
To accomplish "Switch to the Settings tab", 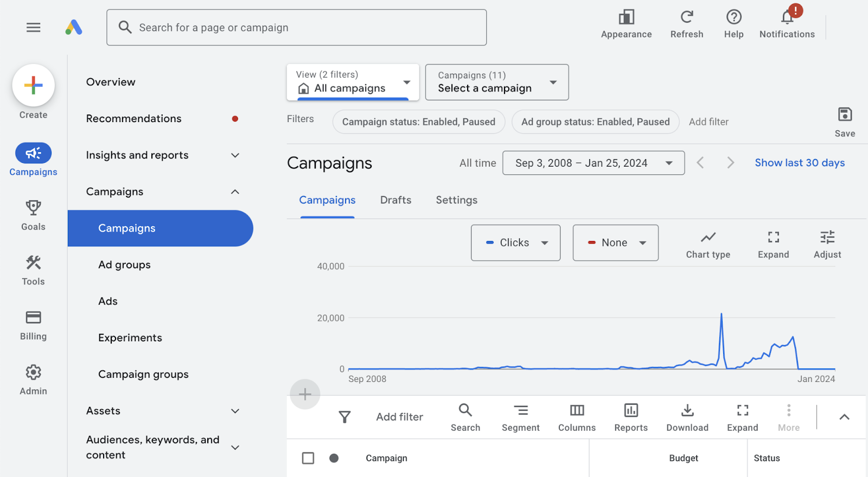I will 456,200.
